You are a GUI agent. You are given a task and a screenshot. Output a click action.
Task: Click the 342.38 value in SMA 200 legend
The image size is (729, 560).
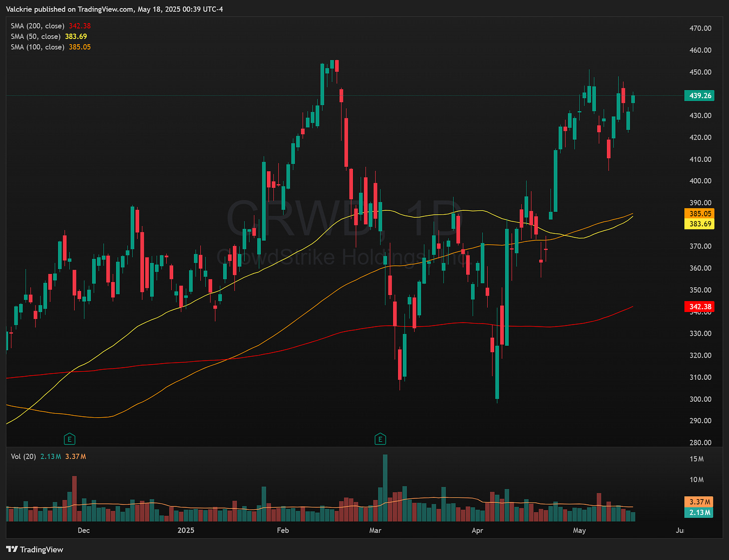80,26
